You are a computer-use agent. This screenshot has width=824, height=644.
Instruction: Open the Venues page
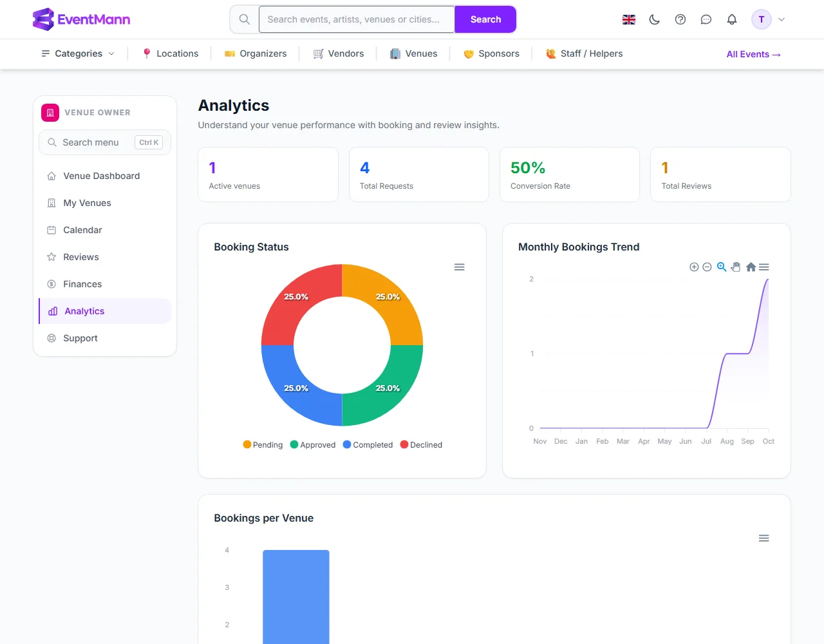pos(414,53)
